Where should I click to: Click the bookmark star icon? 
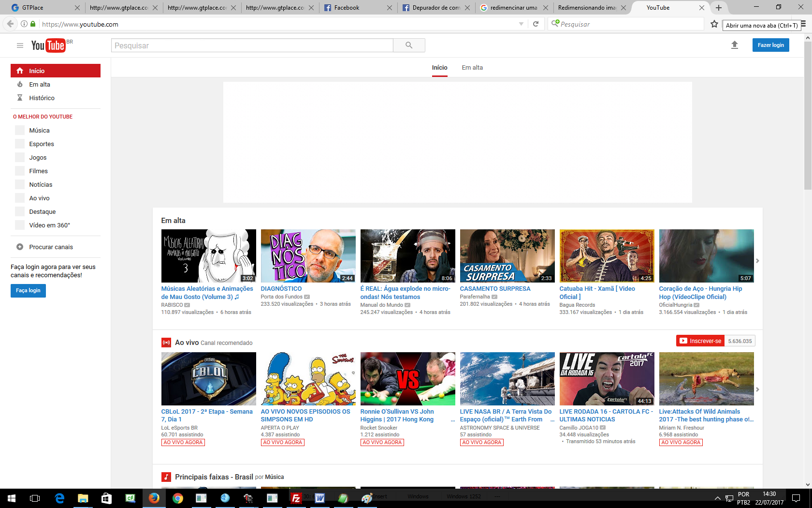click(714, 24)
